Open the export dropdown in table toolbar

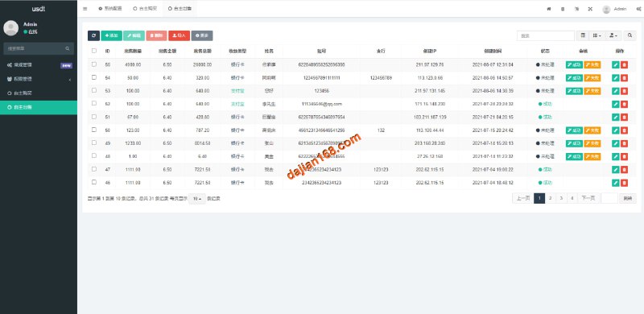click(614, 35)
